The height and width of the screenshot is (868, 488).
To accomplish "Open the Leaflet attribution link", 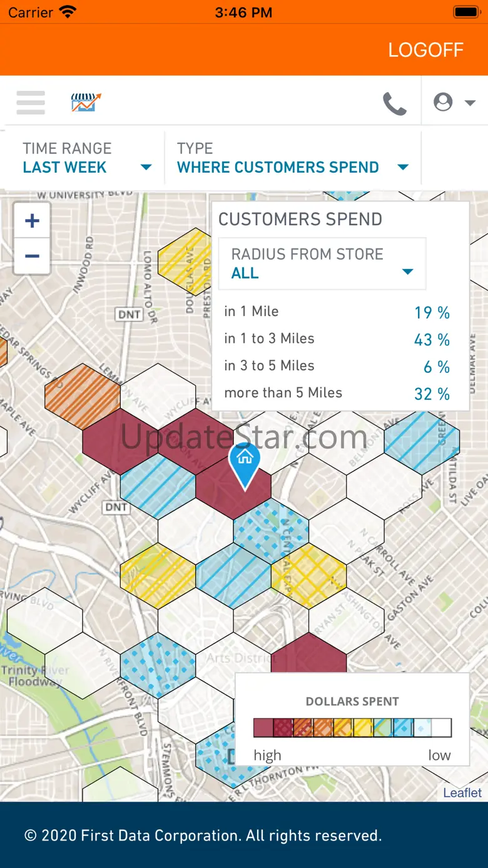I will click(x=462, y=793).
